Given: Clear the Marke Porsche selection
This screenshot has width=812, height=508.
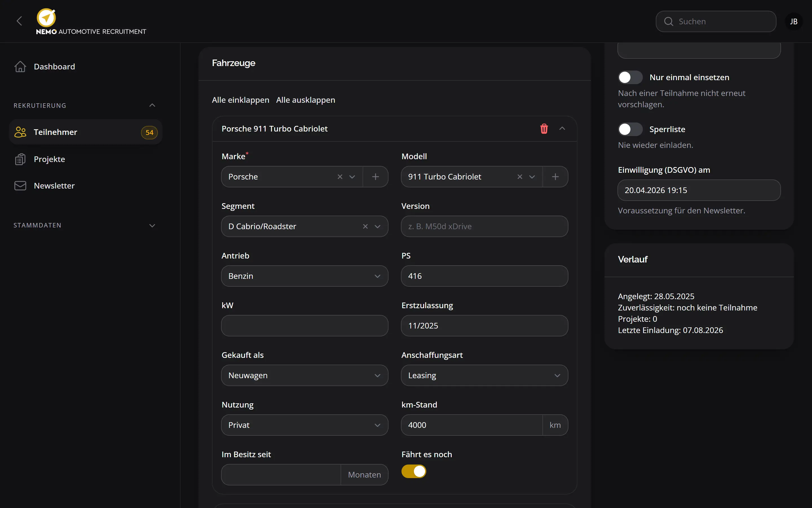Looking at the screenshot, I should point(340,177).
